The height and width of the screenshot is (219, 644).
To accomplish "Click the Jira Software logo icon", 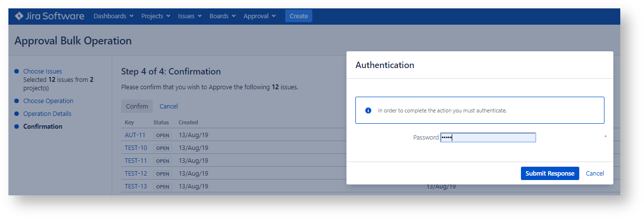I will [x=19, y=16].
